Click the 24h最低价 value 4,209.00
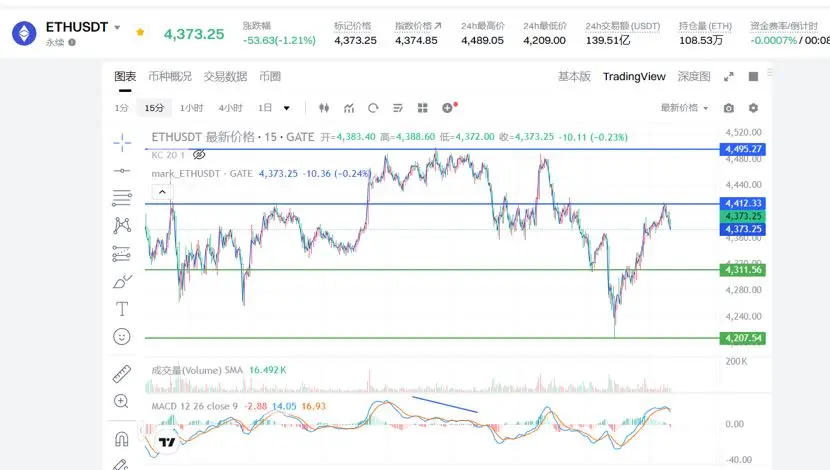The image size is (830, 470). pyautogui.click(x=545, y=40)
